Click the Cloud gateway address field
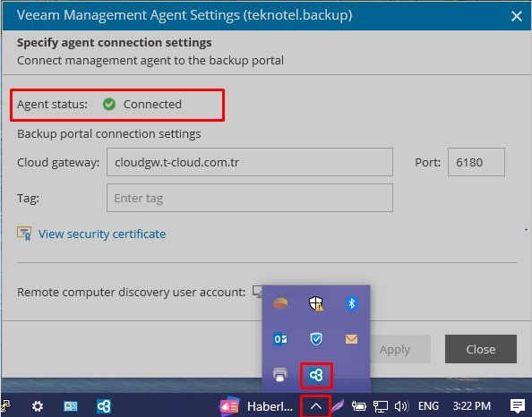532x417 pixels. tap(250, 162)
